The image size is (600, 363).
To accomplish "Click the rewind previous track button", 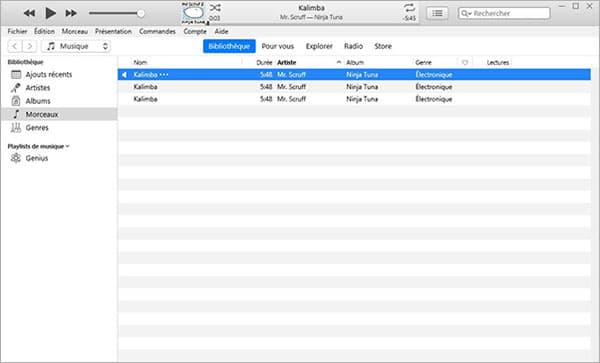I will coord(29,13).
